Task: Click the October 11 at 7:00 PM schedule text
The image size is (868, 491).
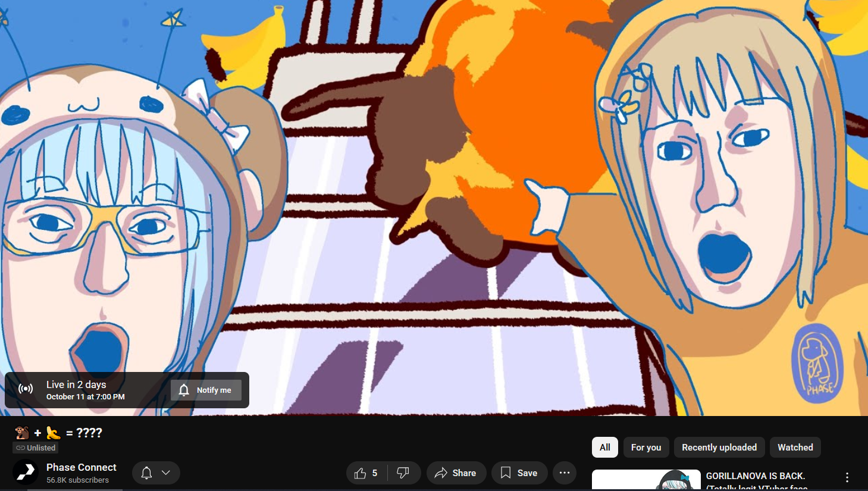Action: [x=86, y=397]
